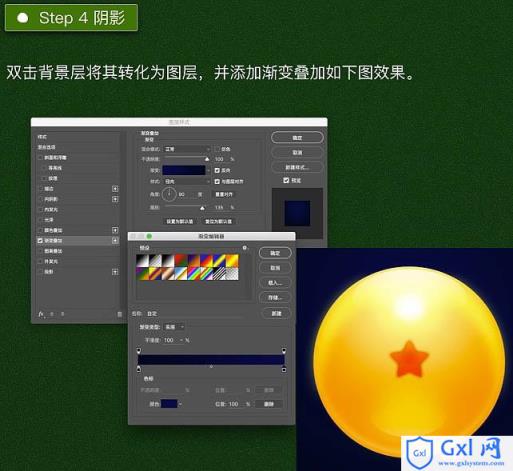Choose the blue-yellow-blue striped gradient preset

click(x=219, y=261)
